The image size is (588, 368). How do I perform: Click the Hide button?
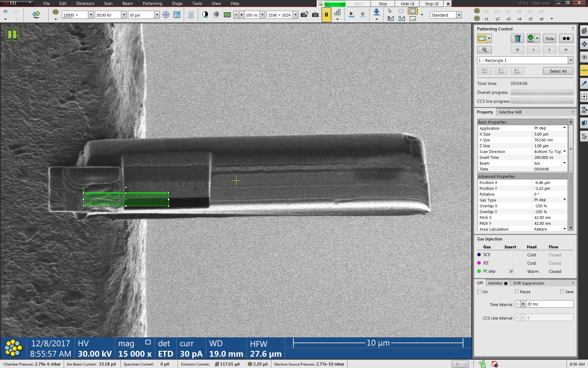click(549, 38)
